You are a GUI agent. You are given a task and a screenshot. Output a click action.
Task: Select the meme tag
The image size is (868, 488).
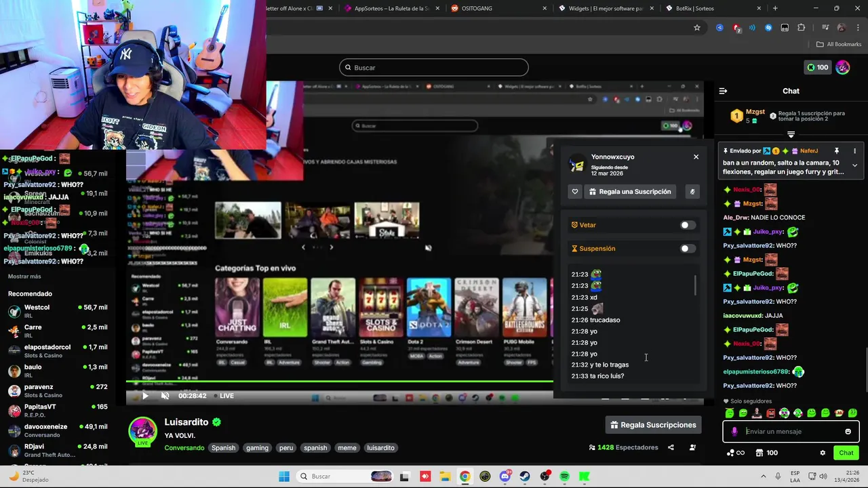[x=347, y=448]
